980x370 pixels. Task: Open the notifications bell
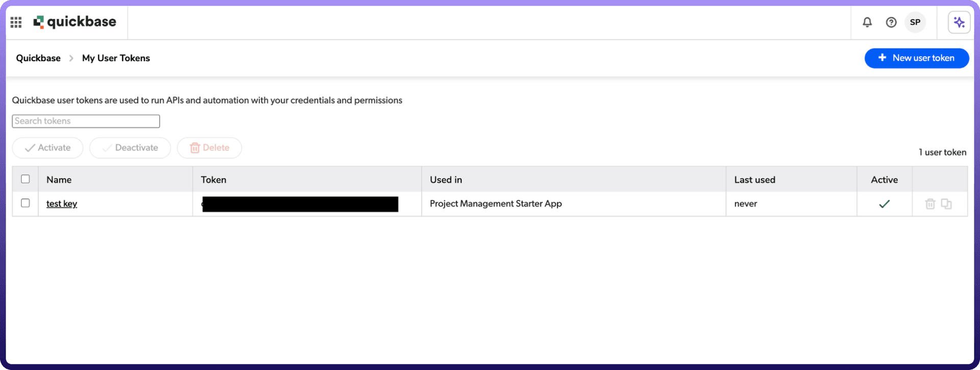pos(867,22)
